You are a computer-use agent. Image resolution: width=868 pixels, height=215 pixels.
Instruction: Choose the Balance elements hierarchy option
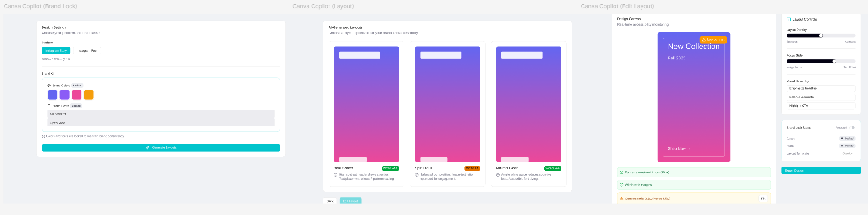tap(820, 97)
